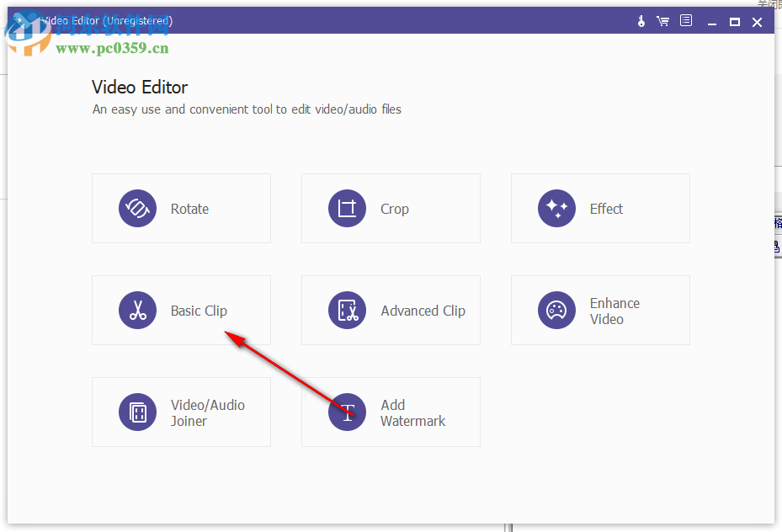Click the list menu icon in title bar
Image resolution: width=782 pixels, height=532 pixels.
[685, 20]
